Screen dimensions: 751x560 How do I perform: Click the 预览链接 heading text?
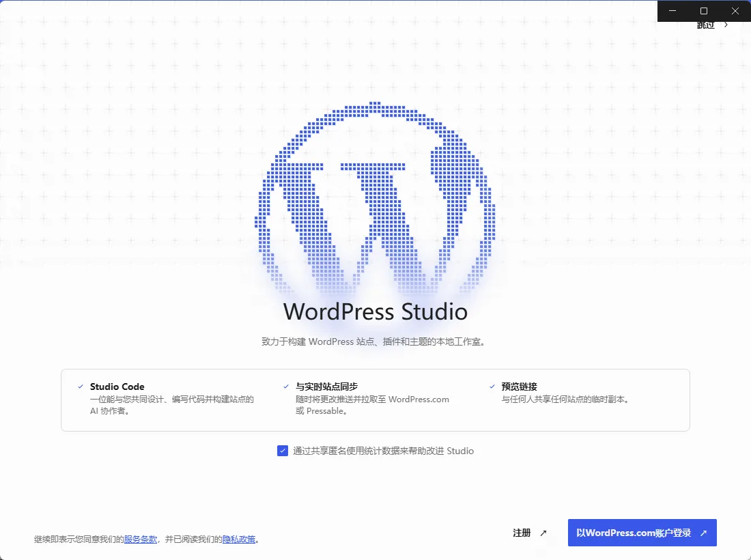519,387
